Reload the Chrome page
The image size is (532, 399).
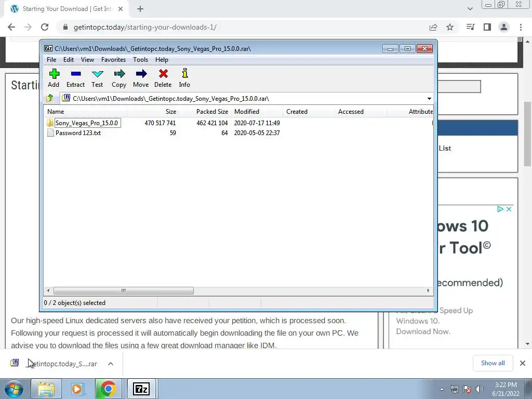pos(45,27)
